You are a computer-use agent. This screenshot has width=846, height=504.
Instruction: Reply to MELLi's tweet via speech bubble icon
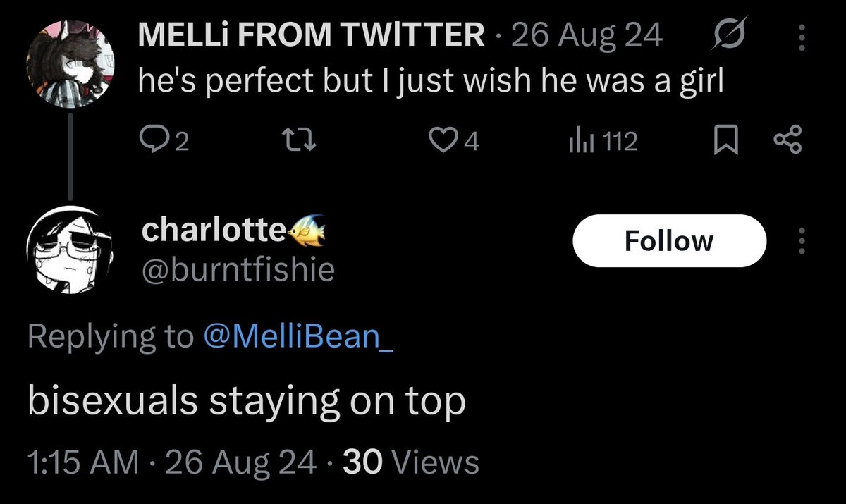click(x=151, y=142)
